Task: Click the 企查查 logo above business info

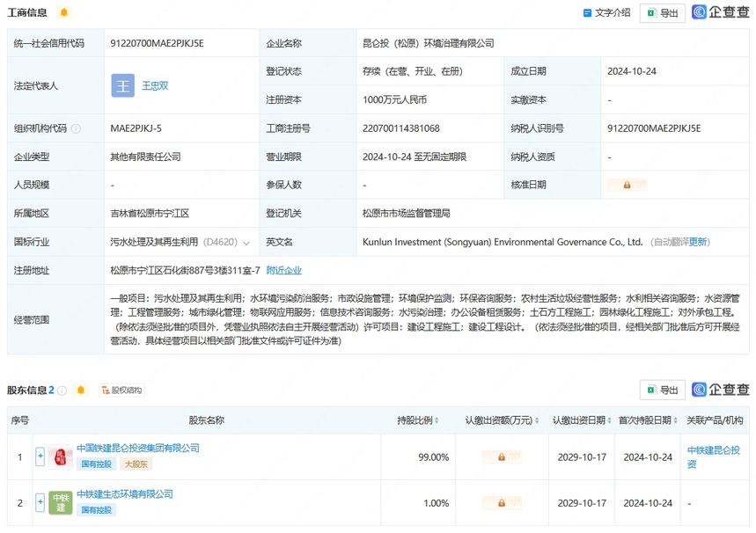Action: [720, 12]
